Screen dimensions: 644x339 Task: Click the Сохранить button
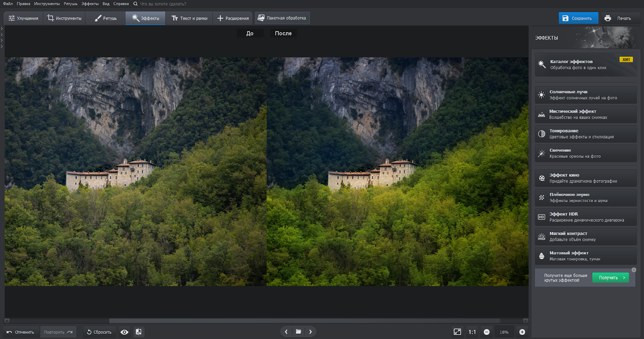tap(578, 18)
